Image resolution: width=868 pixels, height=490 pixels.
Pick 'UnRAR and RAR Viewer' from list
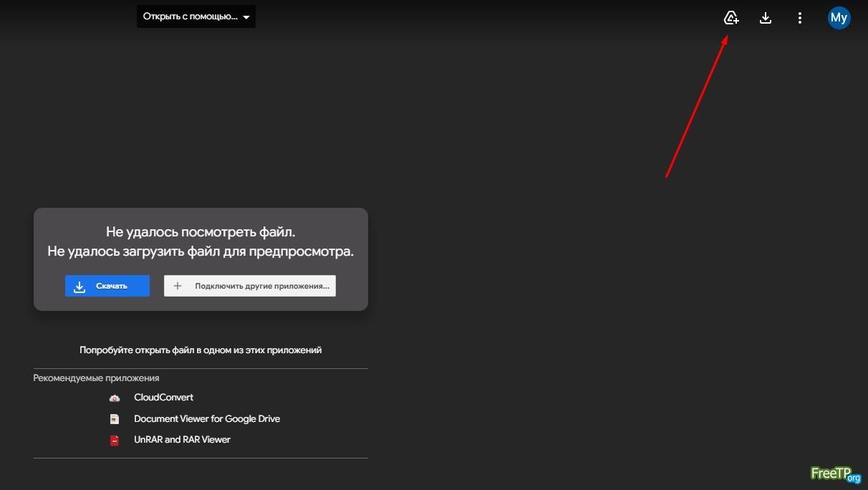(182, 440)
